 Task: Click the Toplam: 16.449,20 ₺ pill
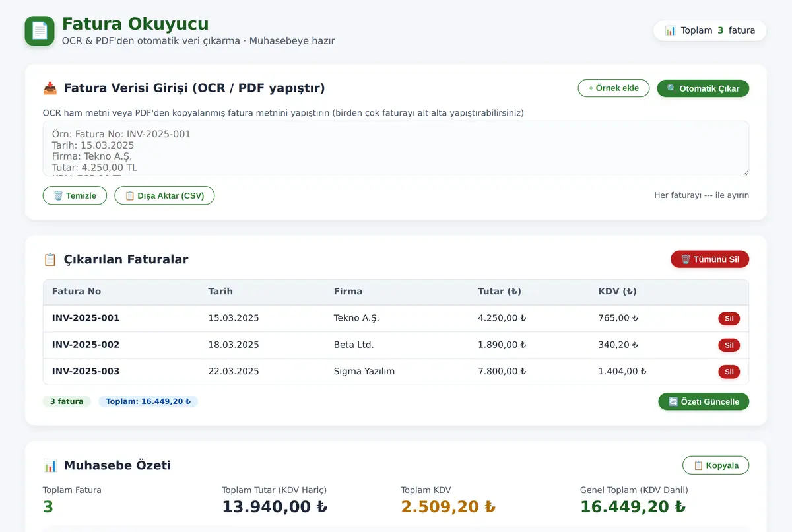click(x=148, y=401)
